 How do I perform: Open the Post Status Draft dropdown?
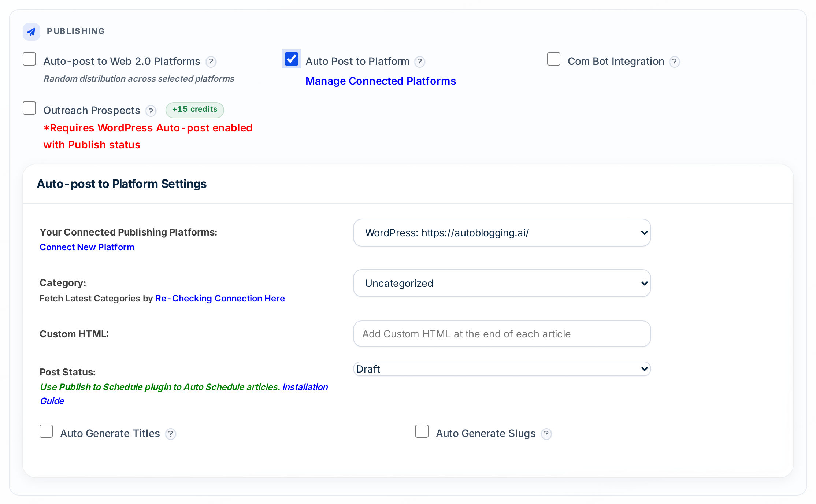[502, 369]
